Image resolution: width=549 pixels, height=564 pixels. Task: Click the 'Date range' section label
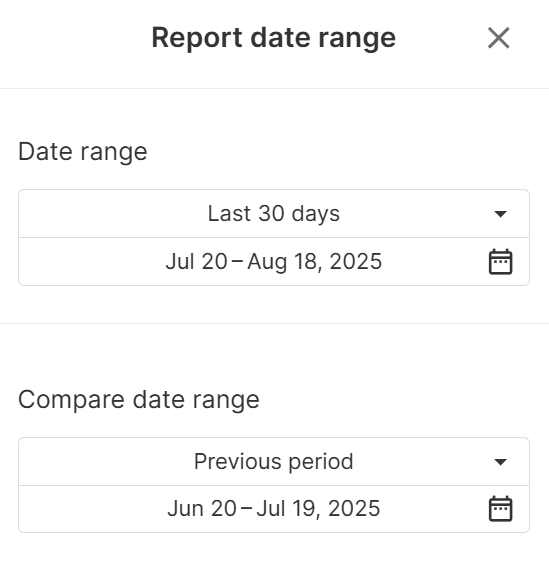(x=83, y=152)
